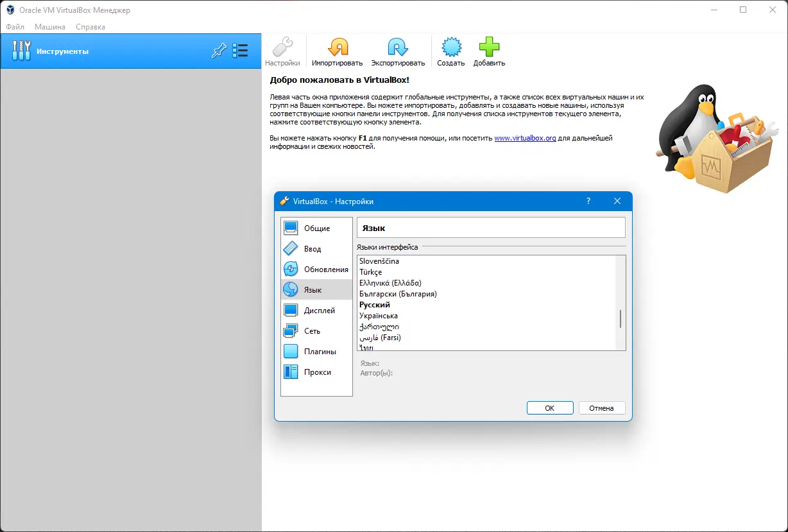The width and height of the screenshot is (788, 532).
Task: Confirm settings with the OK button
Action: (x=550, y=408)
